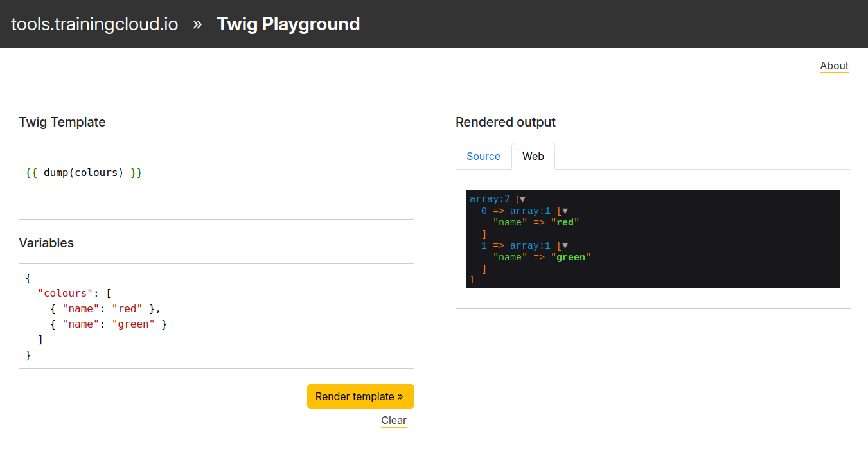The width and height of the screenshot is (868, 467).
Task: Open the About link
Action: (x=834, y=66)
